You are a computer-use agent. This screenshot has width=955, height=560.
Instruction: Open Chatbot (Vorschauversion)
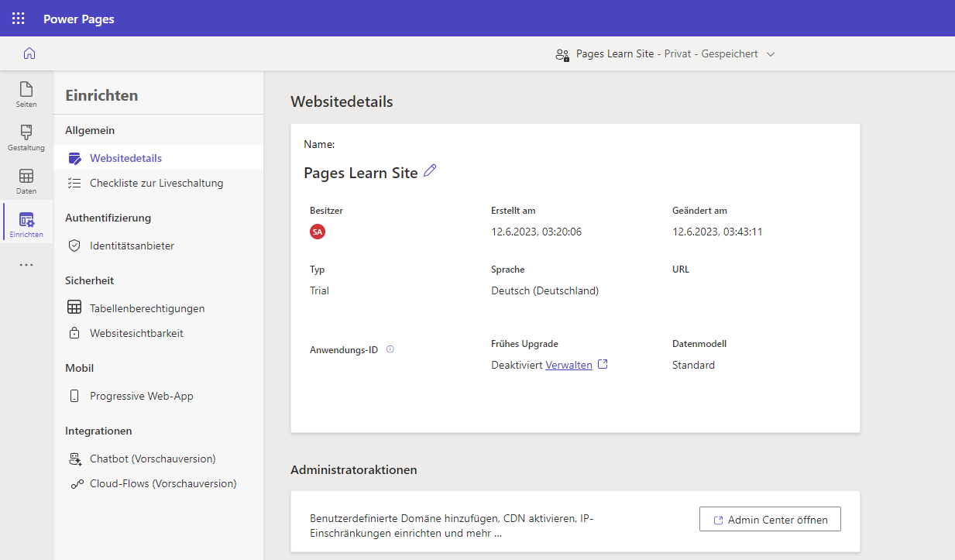[158, 459]
